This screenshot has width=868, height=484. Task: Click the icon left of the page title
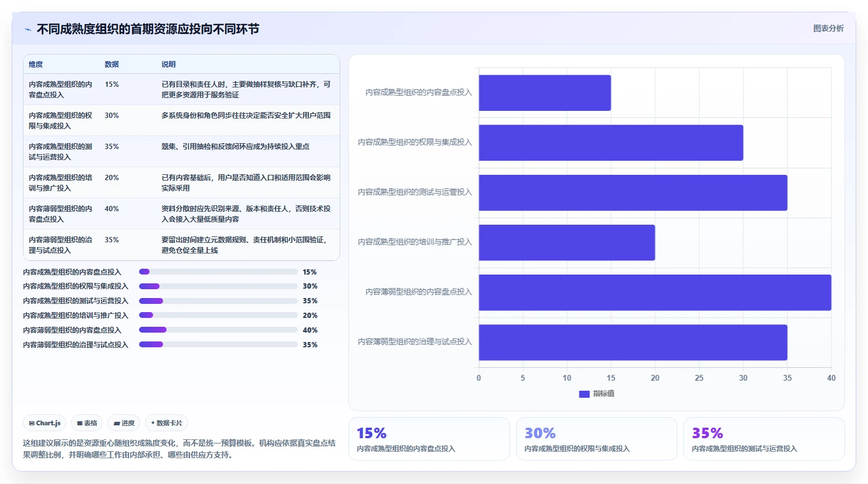tap(28, 29)
